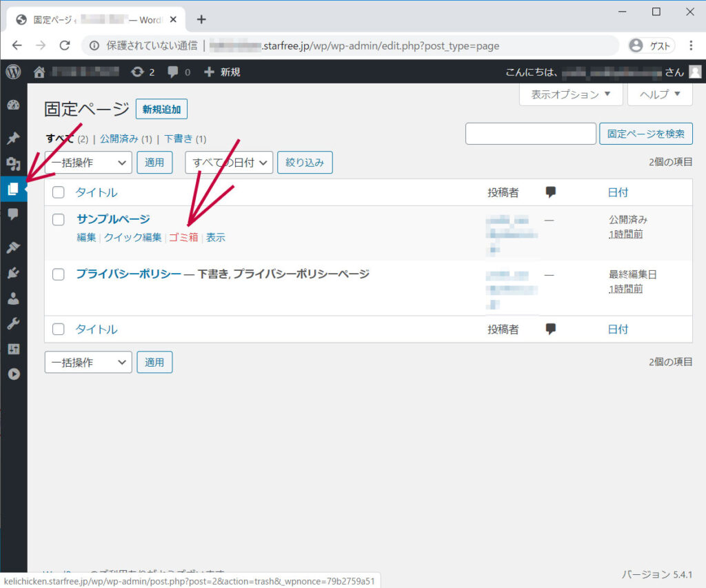Sort by the comments icon in footer row
Screen dimensions: 706x588
[x=550, y=329]
